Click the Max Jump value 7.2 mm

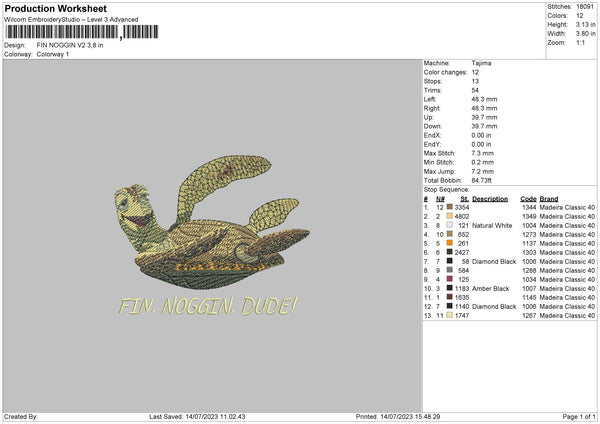[x=483, y=171]
